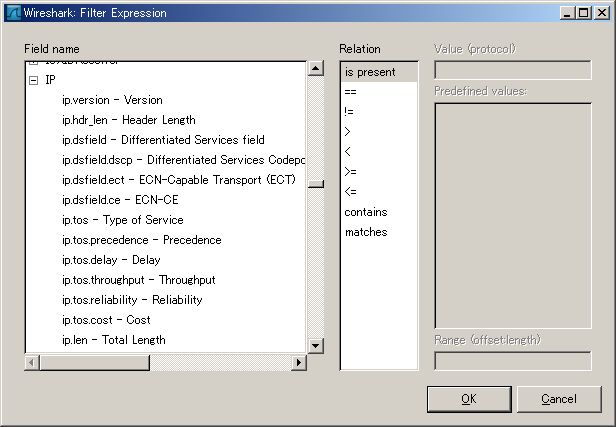Select ip.tos.cost - Cost field
The height and width of the screenshot is (427, 616).
coord(106,320)
